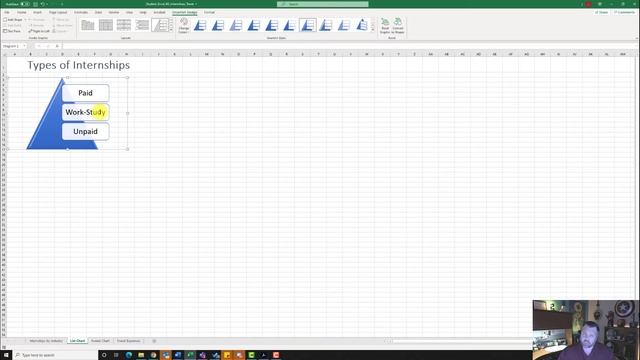Viewport: 640px width, 360px height.
Task: Open the Data ribbon tab
Action: click(x=98, y=12)
